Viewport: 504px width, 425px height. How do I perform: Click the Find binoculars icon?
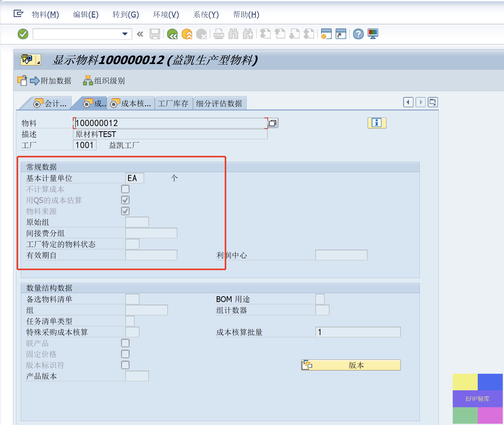pyautogui.click(x=233, y=34)
